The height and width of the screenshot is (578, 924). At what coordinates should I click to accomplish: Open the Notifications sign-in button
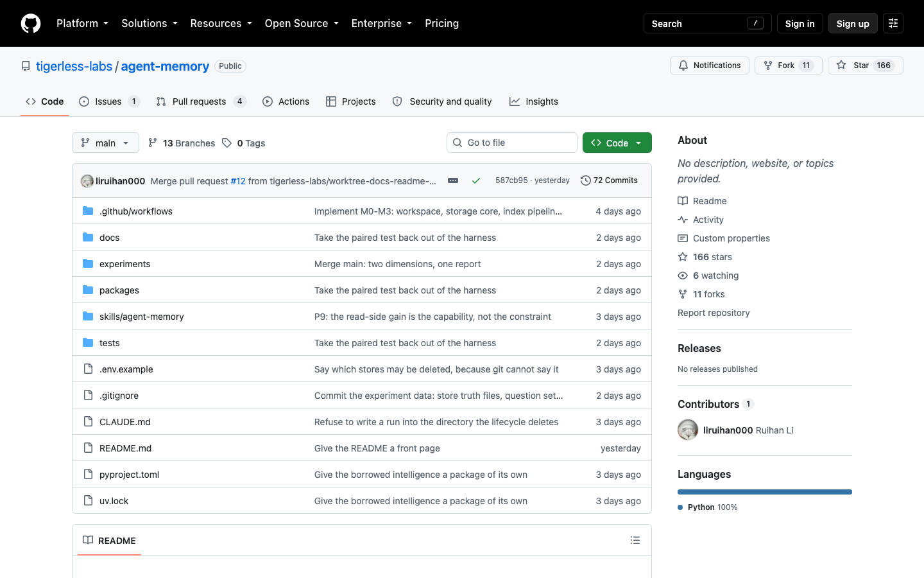(710, 66)
